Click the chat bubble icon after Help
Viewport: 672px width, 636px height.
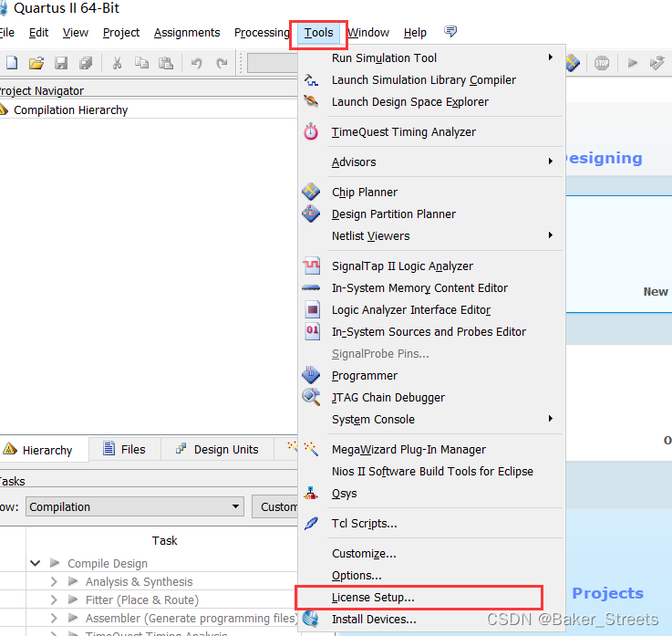point(450,31)
